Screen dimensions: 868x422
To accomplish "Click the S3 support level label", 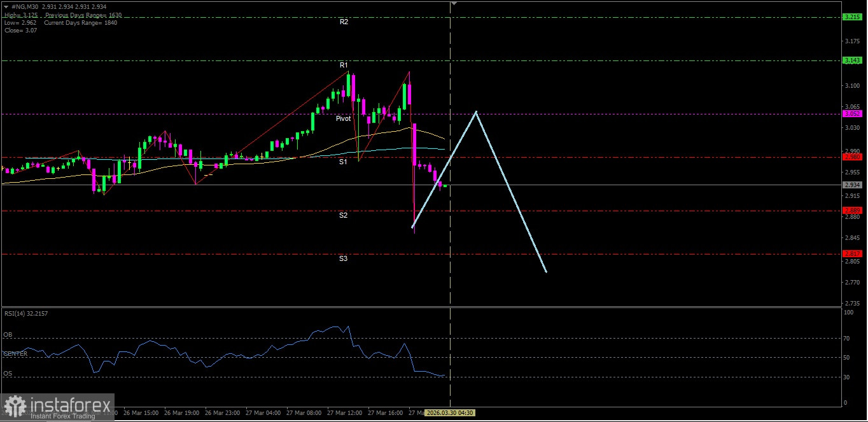I will click(343, 258).
